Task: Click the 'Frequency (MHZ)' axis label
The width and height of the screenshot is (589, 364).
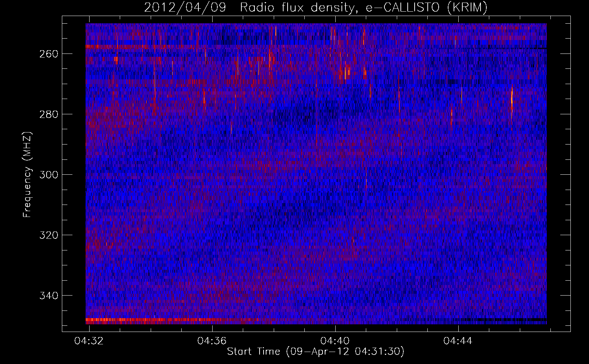Action: [x=27, y=174]
